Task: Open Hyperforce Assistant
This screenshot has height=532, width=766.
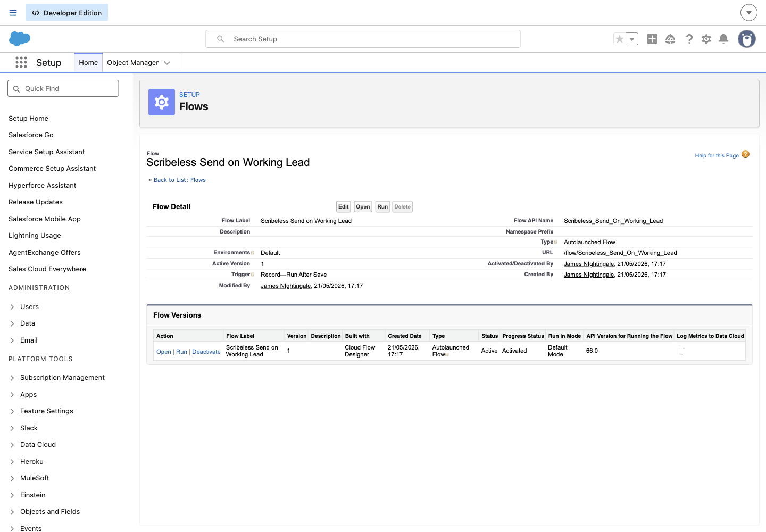Action: click(x=43, y=185)
